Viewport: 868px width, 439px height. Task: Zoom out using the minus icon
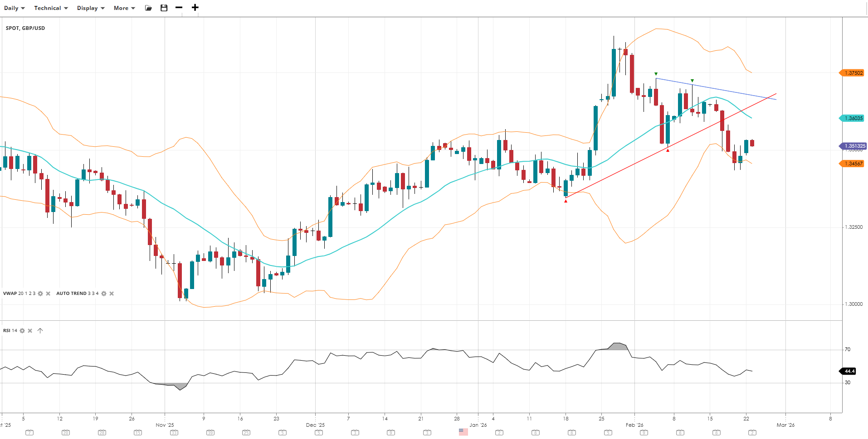179,8
